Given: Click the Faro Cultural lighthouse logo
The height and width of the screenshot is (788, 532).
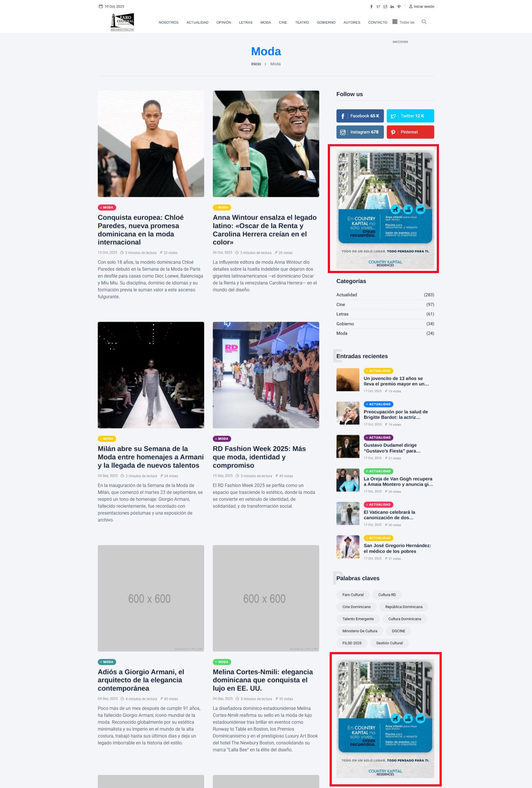Looking at the screenshot, I should coord(122,22).
